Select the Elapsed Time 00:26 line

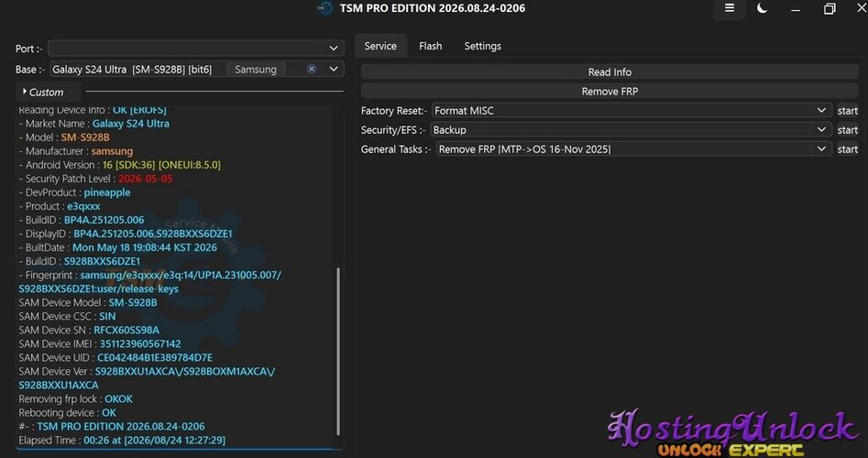coord(122,441)
